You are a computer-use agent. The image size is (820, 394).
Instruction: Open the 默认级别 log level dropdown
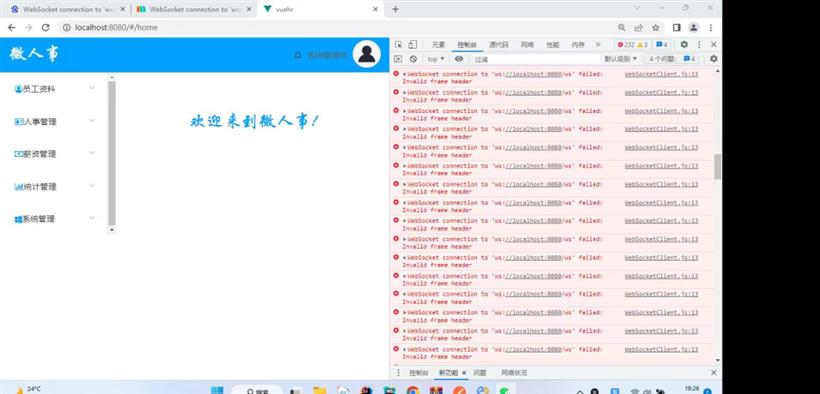point(621,59)
